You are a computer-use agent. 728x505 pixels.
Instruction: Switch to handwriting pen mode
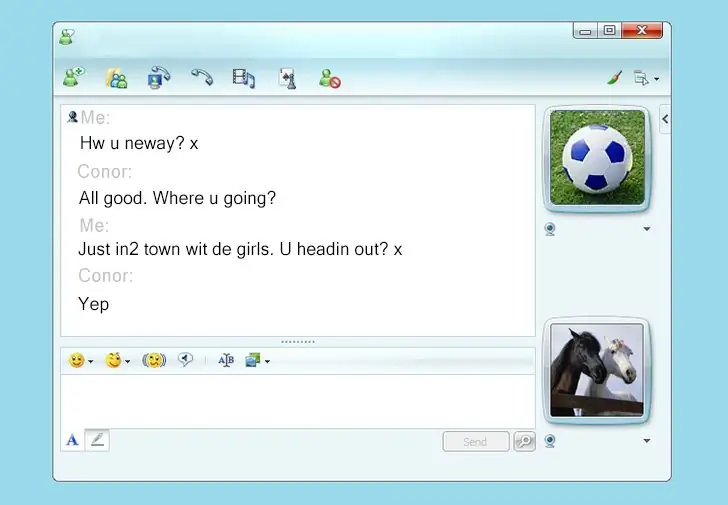point(97,440)
